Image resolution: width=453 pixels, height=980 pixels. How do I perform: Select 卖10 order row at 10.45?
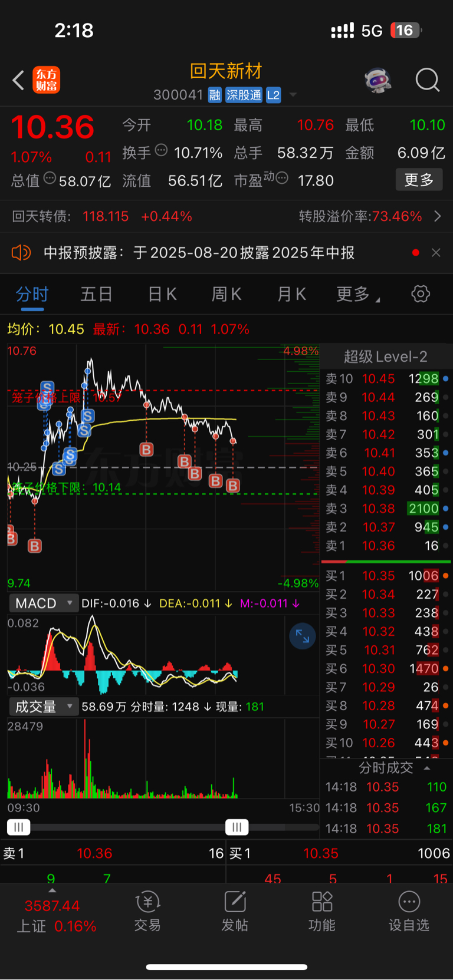pos(387,379)
